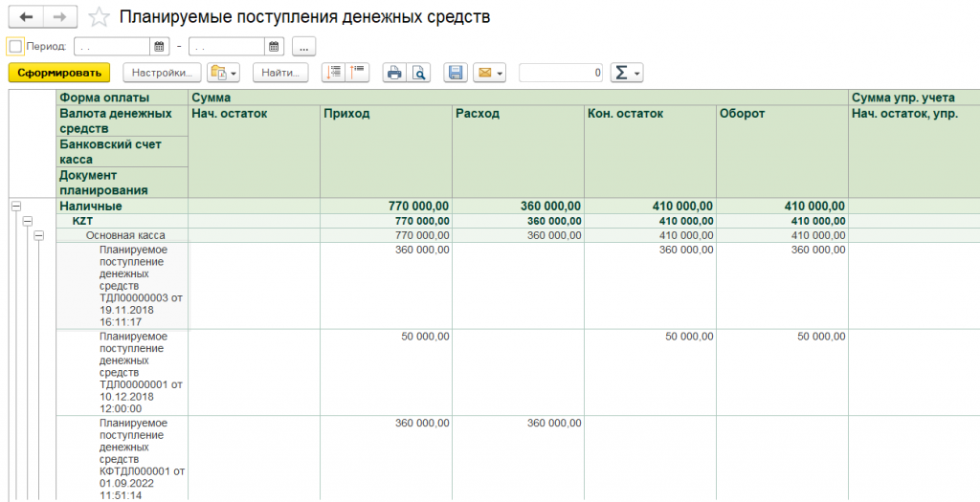Open the send by email dropdown
The height and width of the screenshot is (502, 980).
(489, 73)
